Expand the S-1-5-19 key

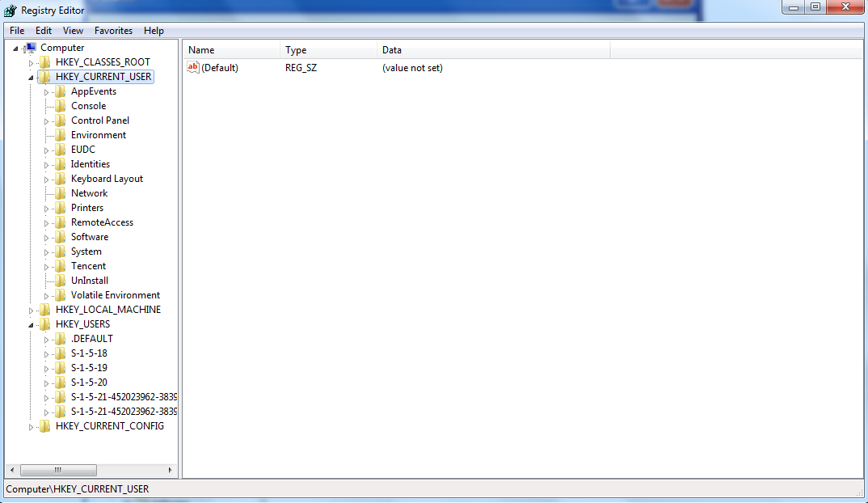(x=47, y=369)
